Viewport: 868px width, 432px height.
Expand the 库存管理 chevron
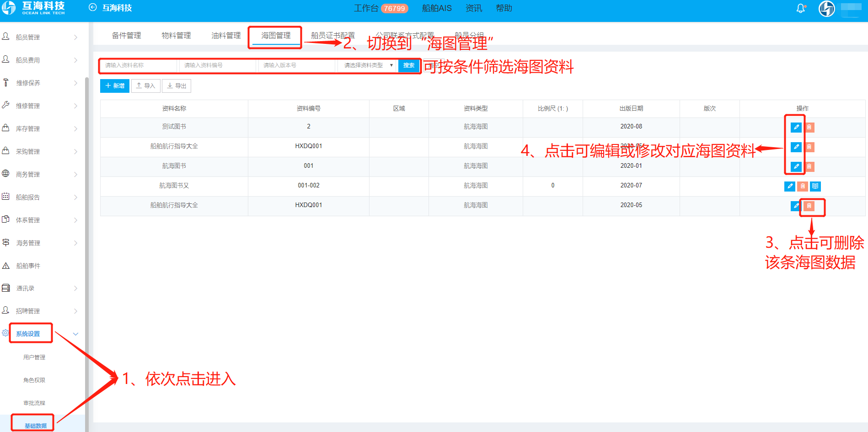point(76,128)
